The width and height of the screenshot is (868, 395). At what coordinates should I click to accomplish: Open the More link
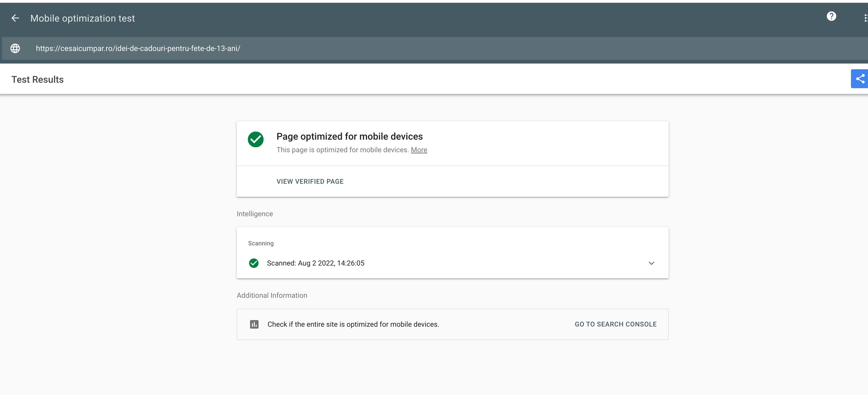(419, 150)
